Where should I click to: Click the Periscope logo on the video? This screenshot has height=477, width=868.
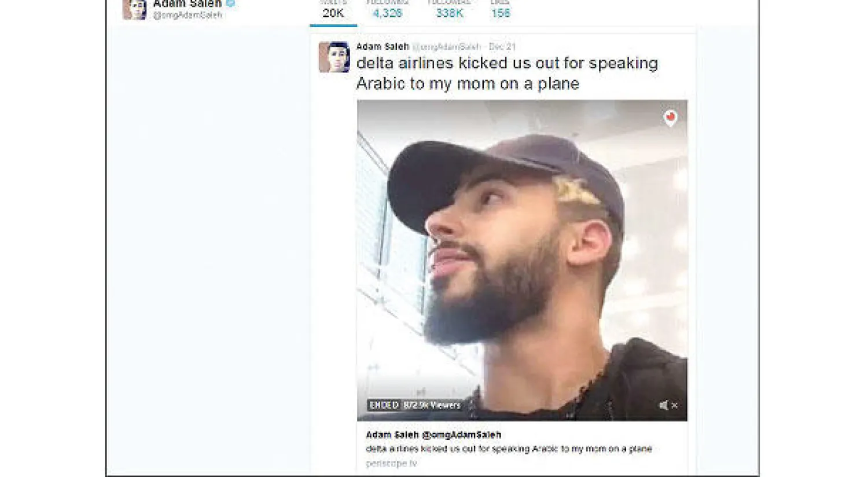[x=670, y=118]
